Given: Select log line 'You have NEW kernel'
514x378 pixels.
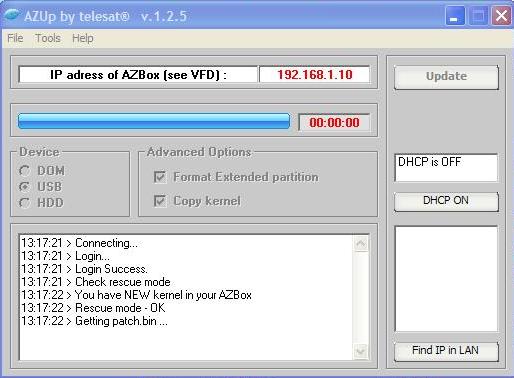Looking at the screenshot, I should coord(136,295).
